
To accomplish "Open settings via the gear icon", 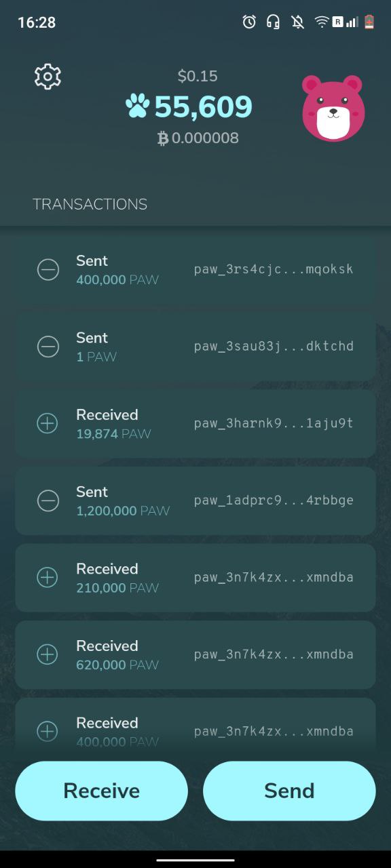I will (48, 77).
